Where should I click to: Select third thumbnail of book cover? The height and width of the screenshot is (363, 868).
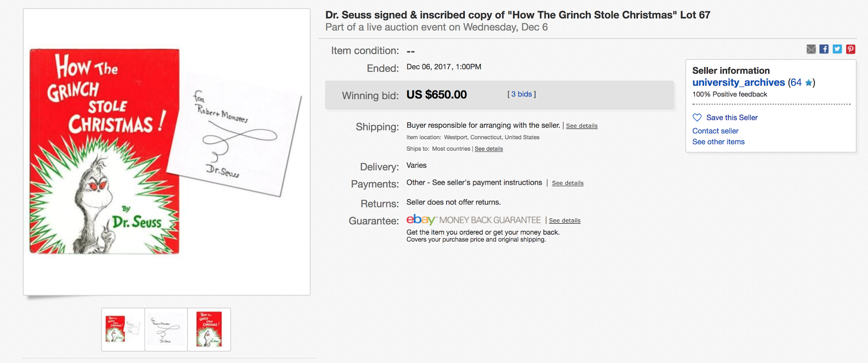coord(209,329)
